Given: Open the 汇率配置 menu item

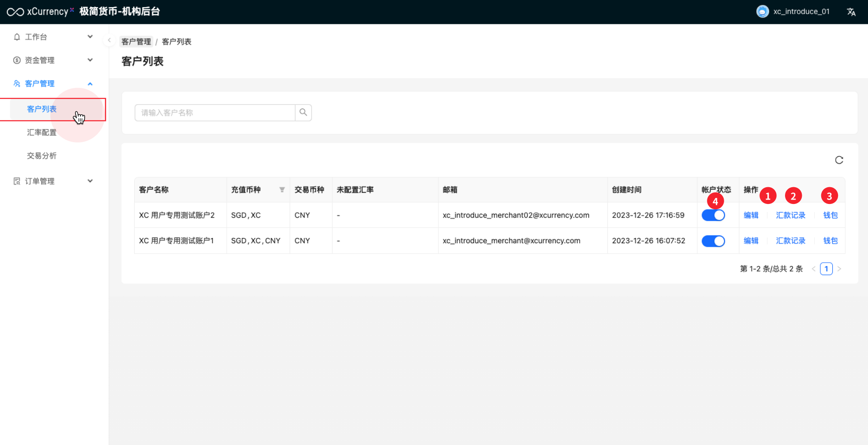Looking at the screenshot, I should coord(41,132).
